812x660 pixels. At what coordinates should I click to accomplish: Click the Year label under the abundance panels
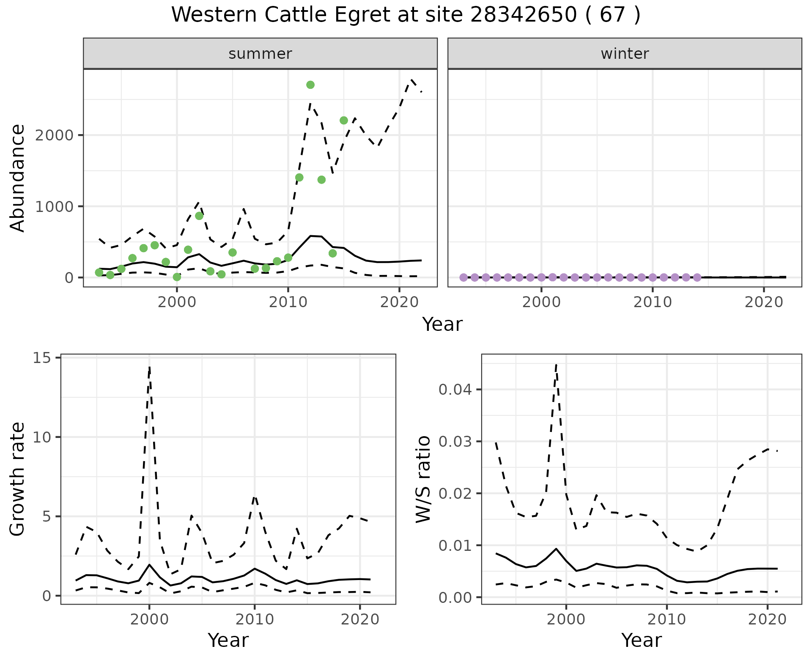pyautogui.click(x=442, y=324)
